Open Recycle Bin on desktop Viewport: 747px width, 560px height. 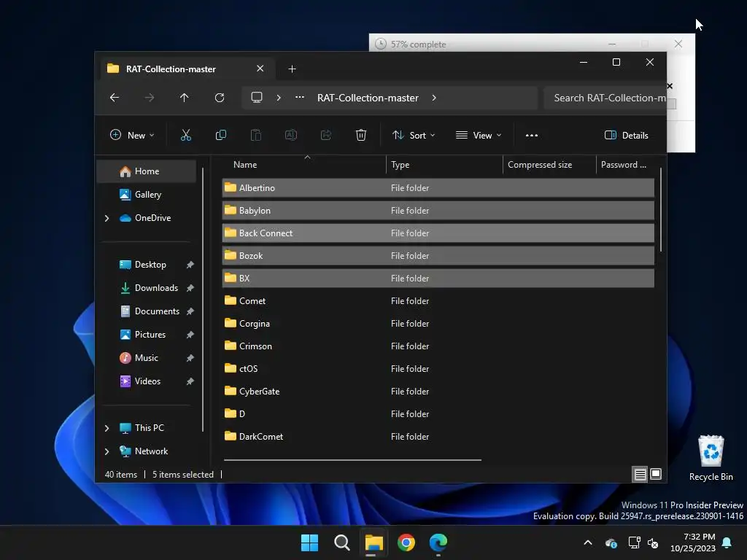pos(711,458)
